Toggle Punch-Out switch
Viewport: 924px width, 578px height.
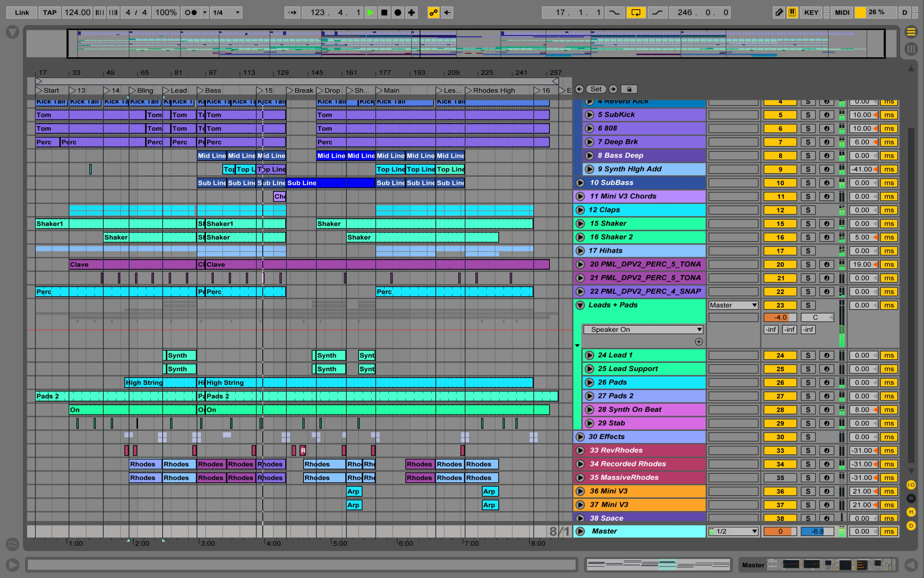pyautogui.click(x=657, y=13)
